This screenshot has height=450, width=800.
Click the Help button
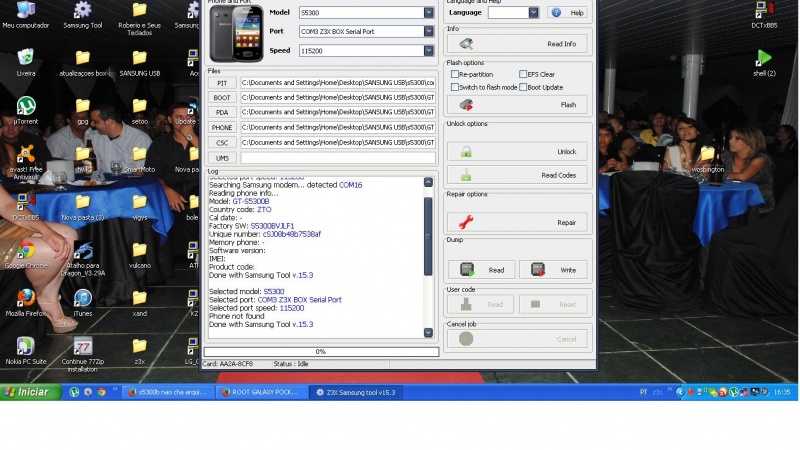click(567, 12)
